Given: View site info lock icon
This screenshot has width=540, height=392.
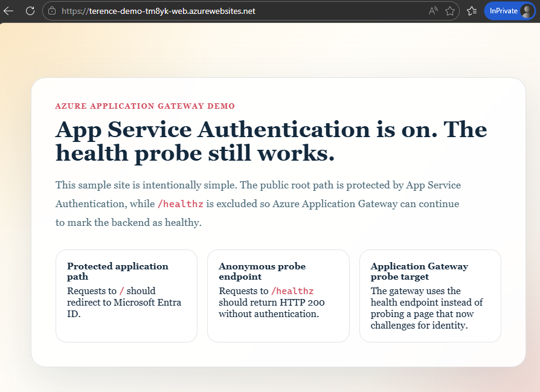Looking at the screenshot, I should (52, 11).
